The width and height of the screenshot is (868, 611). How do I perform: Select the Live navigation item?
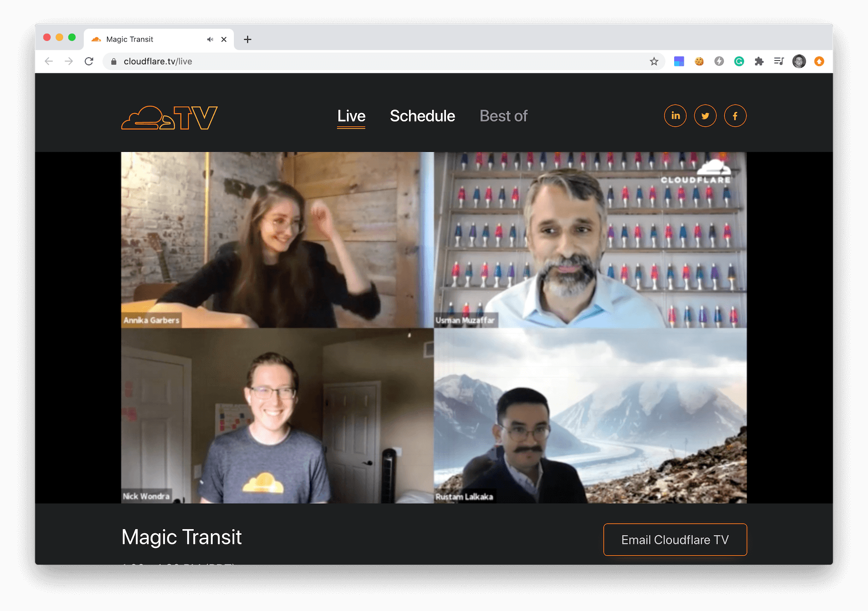[351, 116]
